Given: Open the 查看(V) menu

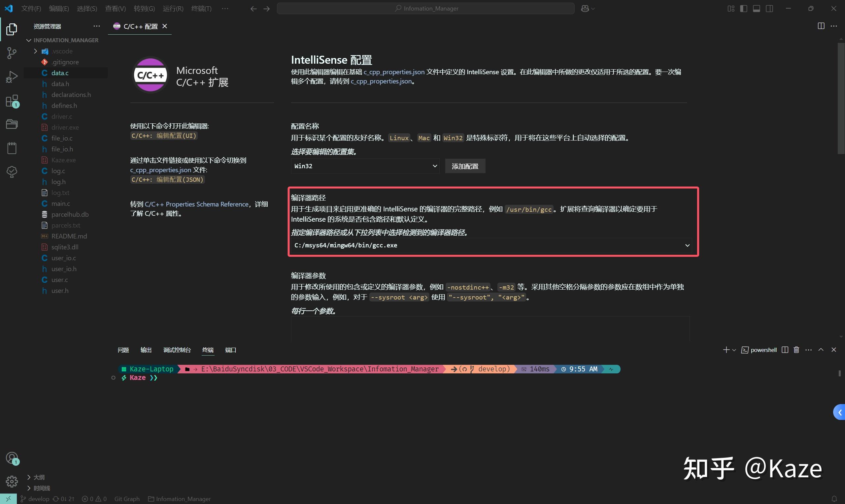Looking at the screenshot, I should click(x=116, y=9).
